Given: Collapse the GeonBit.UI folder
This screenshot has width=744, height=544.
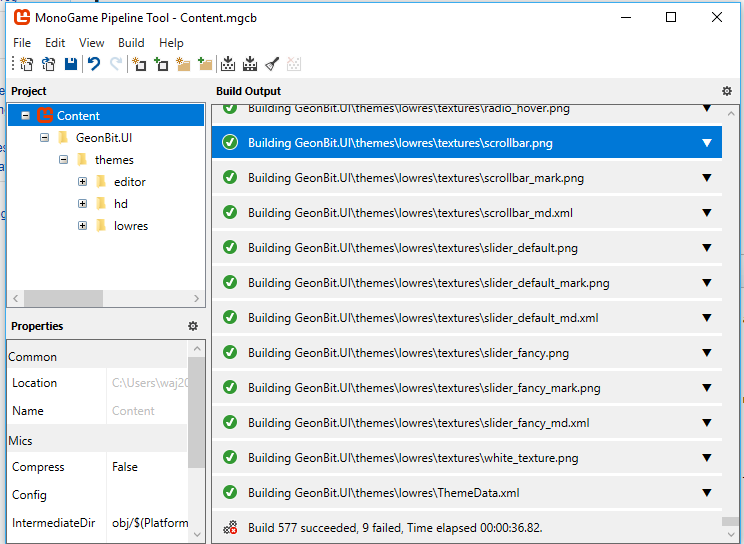Looking at the screenshot, I should point(45,138).
